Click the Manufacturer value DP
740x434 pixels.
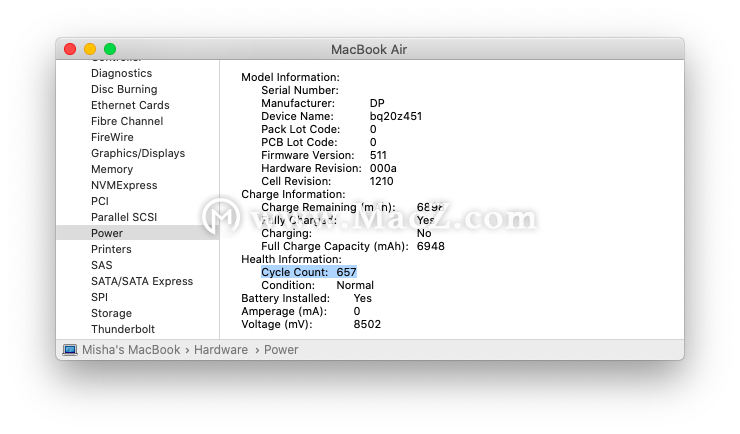coord(377,103)
